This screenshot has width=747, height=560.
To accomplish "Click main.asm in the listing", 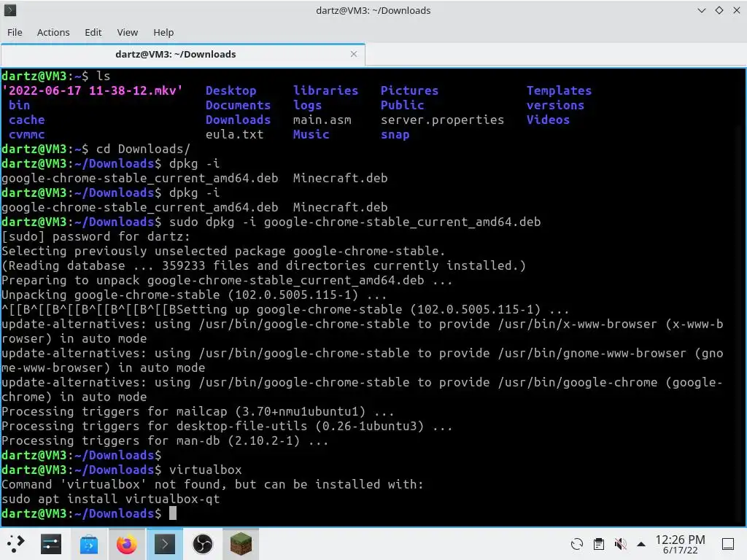I will point(322,120).
